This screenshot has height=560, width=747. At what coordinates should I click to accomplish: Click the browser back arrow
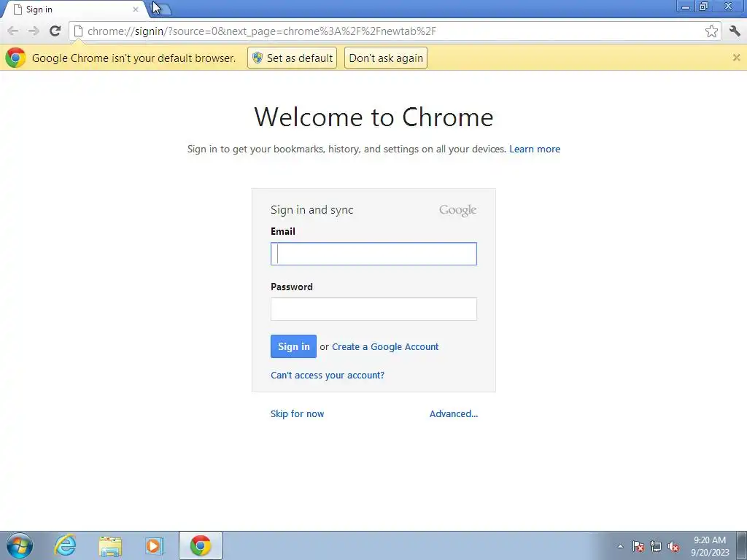13,31
